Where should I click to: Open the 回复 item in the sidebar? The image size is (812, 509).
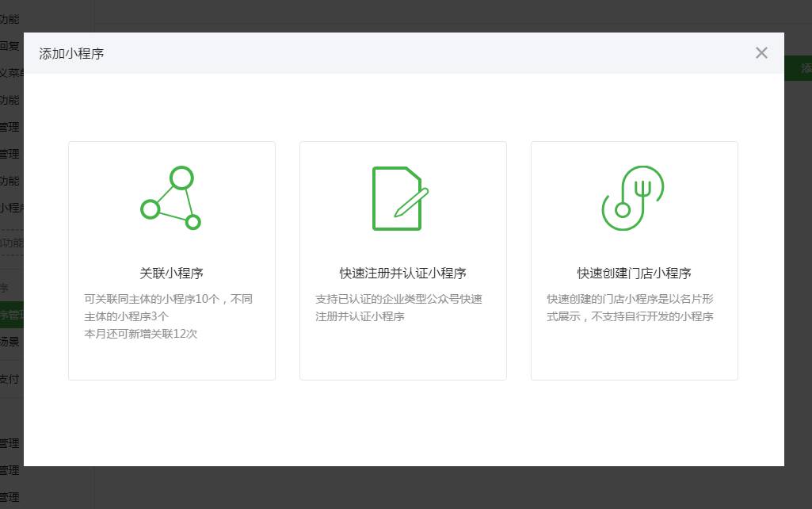tap(10, 46)
